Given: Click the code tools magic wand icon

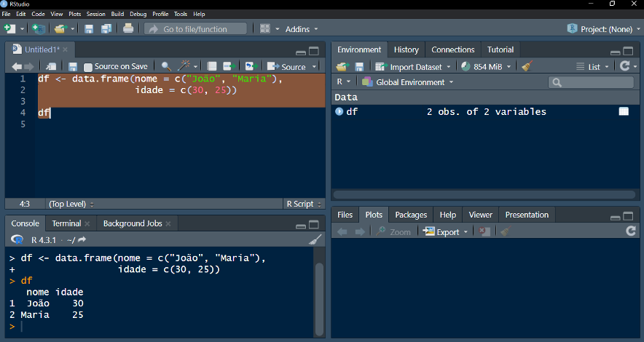Looking at the screenshot, I should pos(184,66).
